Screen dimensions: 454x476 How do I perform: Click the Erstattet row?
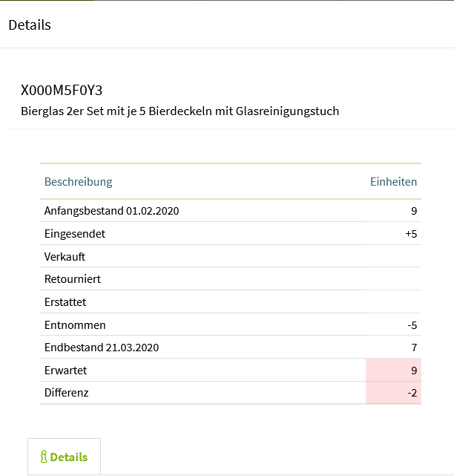tap(231, 302)
